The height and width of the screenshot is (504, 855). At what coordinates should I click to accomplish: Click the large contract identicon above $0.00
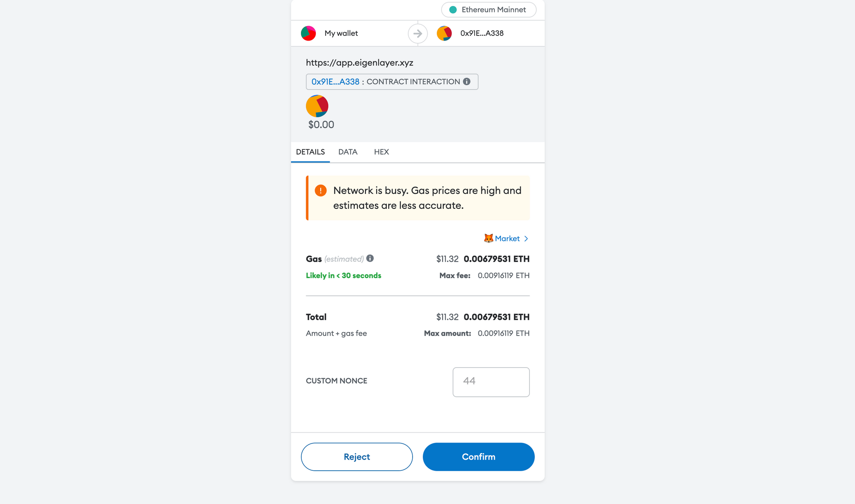tap(317, 106)
